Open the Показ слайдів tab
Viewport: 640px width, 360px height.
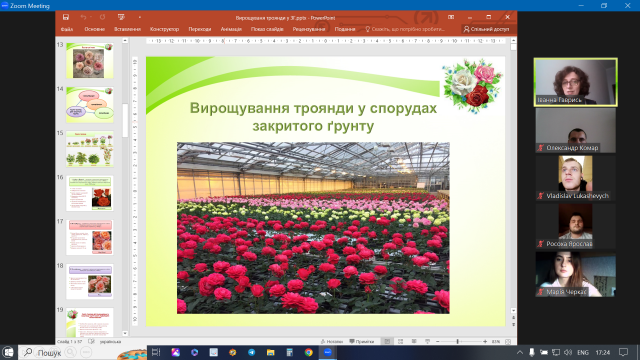pos(267,29)
